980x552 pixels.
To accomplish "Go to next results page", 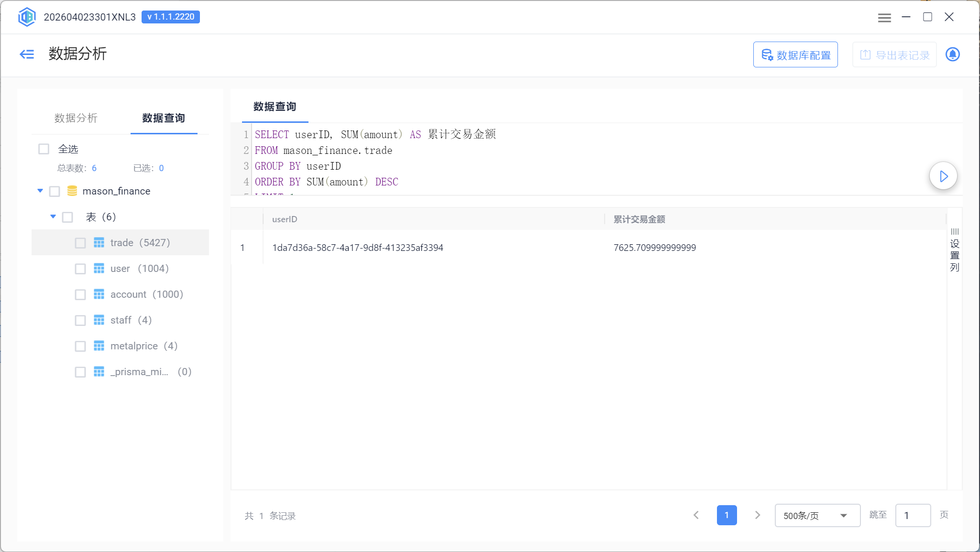I will pos(757,515).
